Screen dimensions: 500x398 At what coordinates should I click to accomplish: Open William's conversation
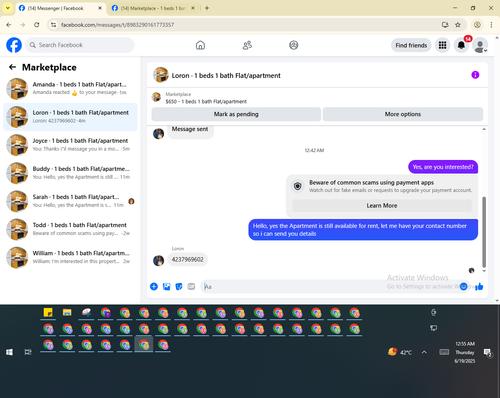point(70,257)
